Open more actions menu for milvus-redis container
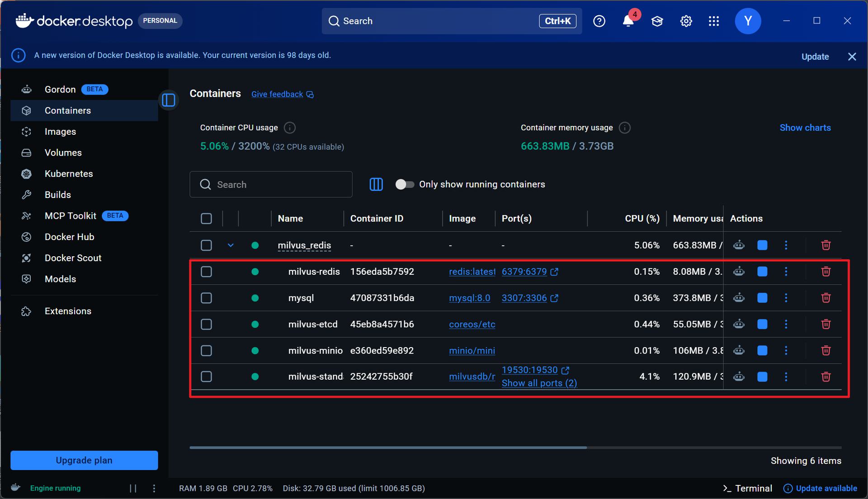 pos(786,271)
